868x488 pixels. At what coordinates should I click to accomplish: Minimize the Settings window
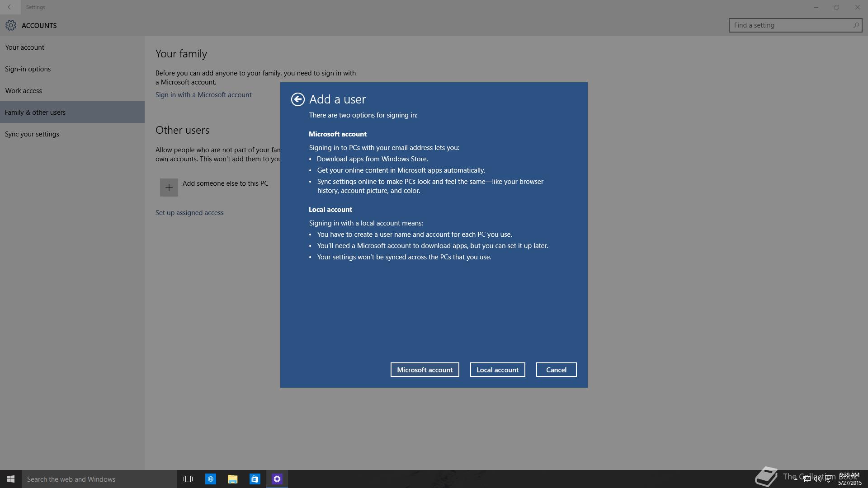click(x=816, y=7)
